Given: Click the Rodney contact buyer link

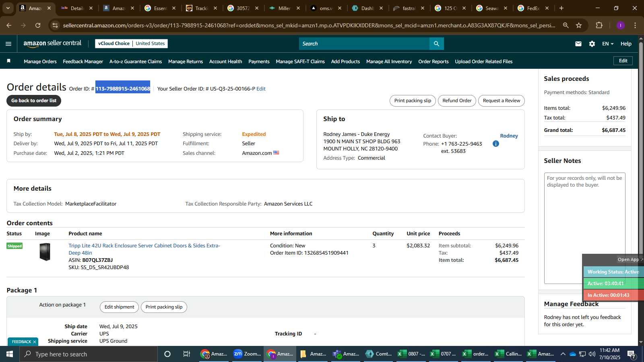Looking at the screenshot, I should point(509,136).
